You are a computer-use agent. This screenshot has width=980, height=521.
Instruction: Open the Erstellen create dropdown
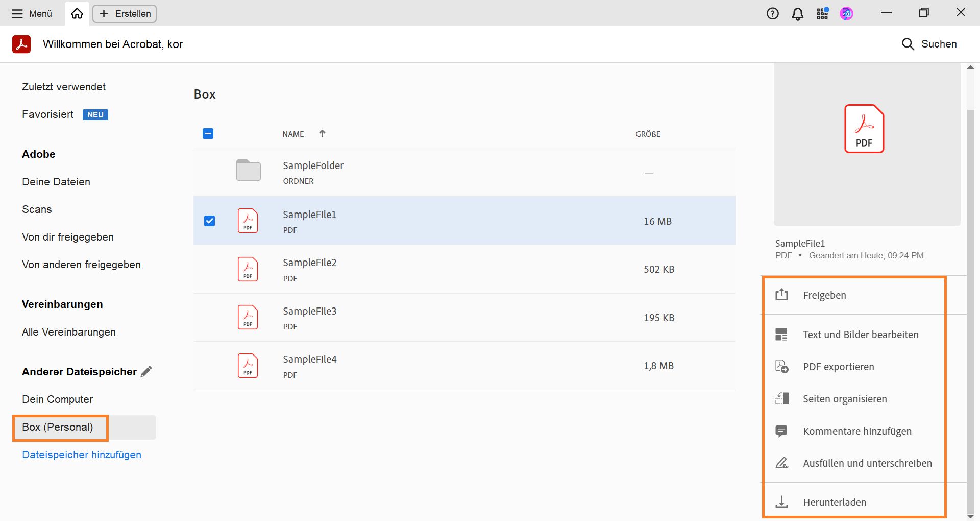click(125, 14)
